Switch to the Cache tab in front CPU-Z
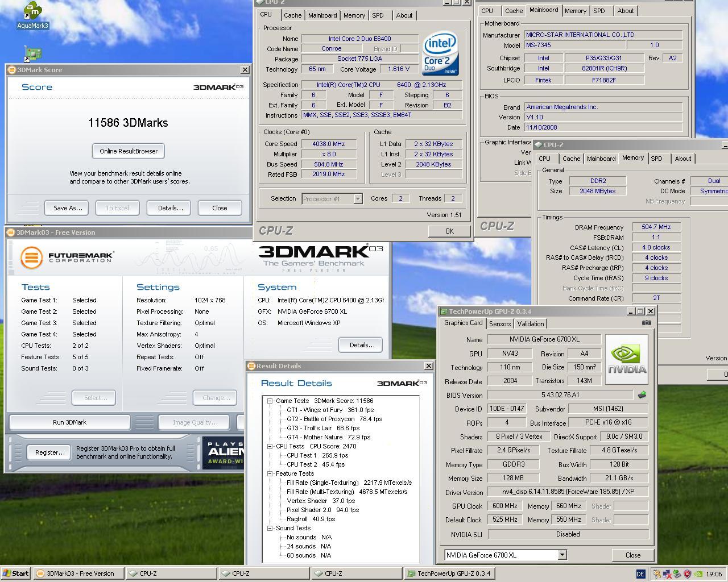Image resolution: width=728 pixels, height=582 pixels. pos(293,15)
